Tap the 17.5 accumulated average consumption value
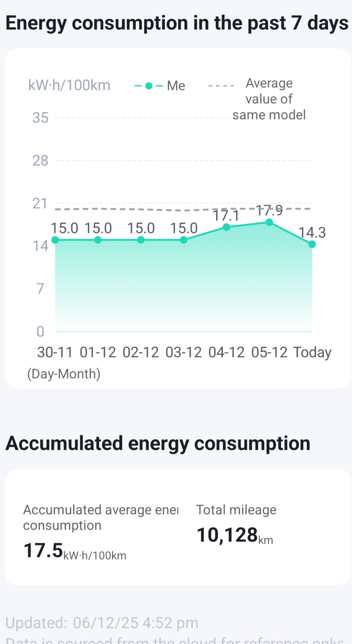The image size is (352, 644). 43,551
